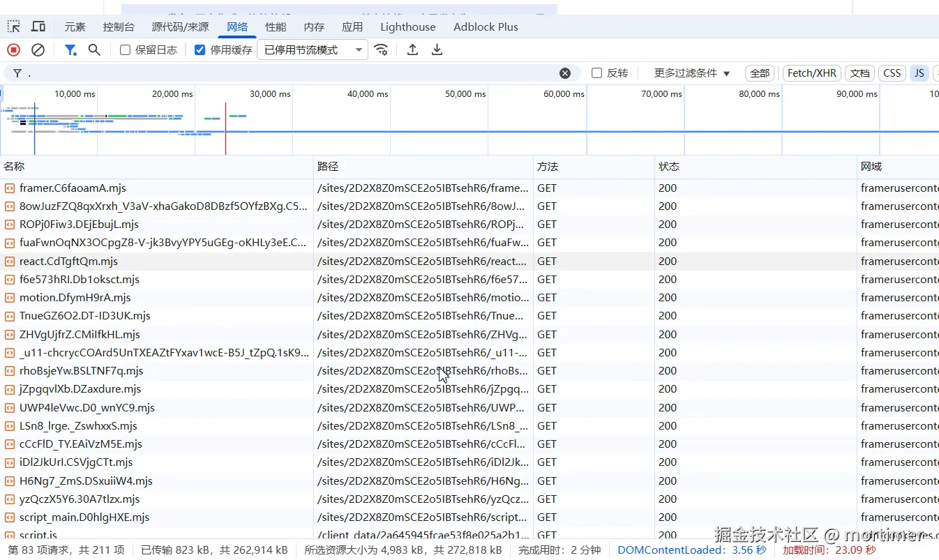Toggle the device toolbar icon
The height and width of the screenshot is (560, 939).
click(x=38, y=27)
